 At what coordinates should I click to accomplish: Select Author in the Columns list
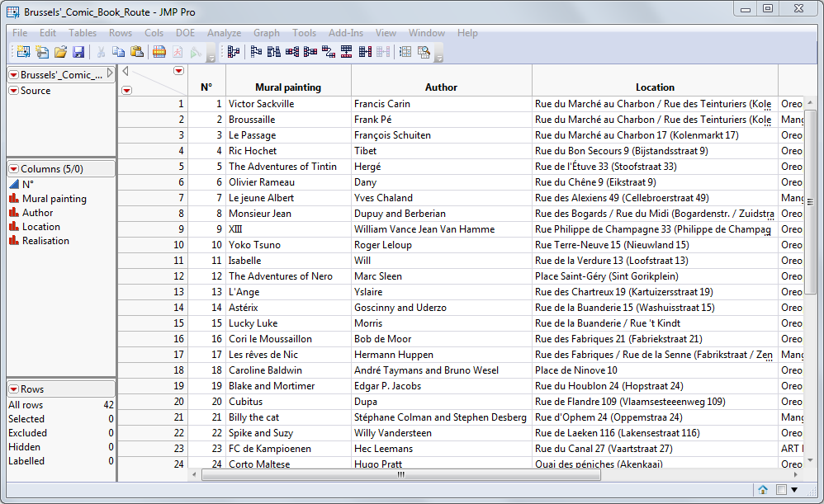pos(37,213)
